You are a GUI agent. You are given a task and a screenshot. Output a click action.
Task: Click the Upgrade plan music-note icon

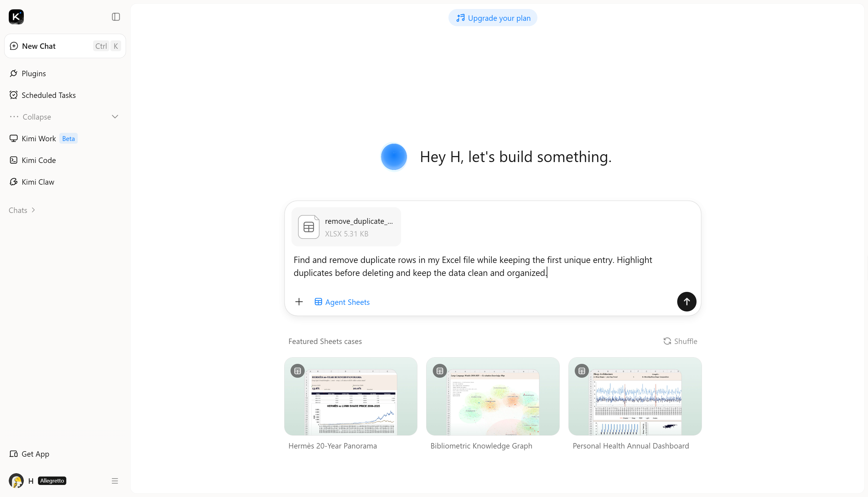click(461, 18)
